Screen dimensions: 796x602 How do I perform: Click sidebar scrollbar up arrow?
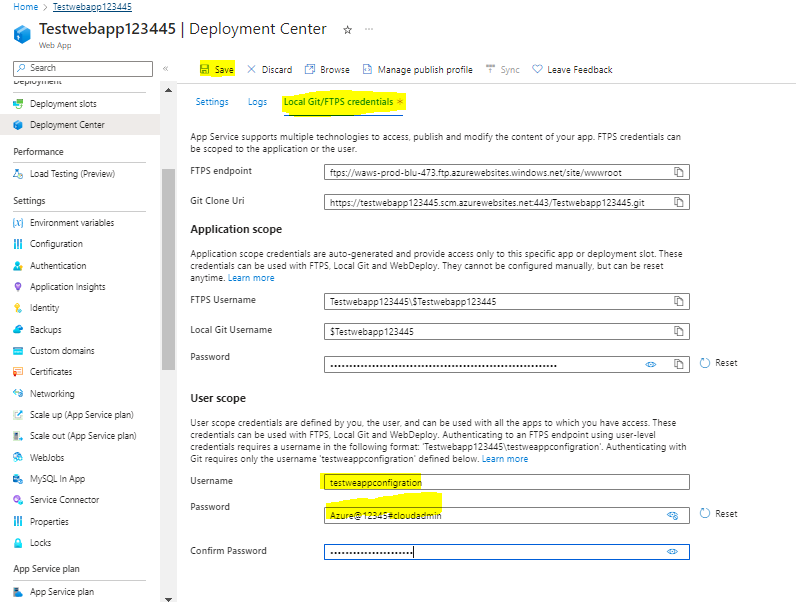coord(169,90)
